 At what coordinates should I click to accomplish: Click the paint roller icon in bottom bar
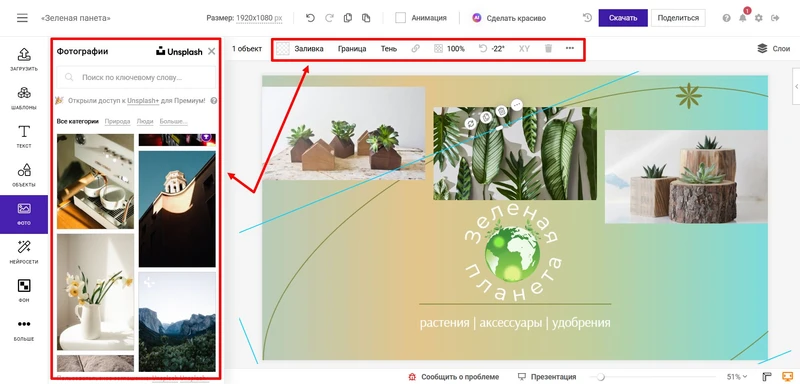[766, 377]
